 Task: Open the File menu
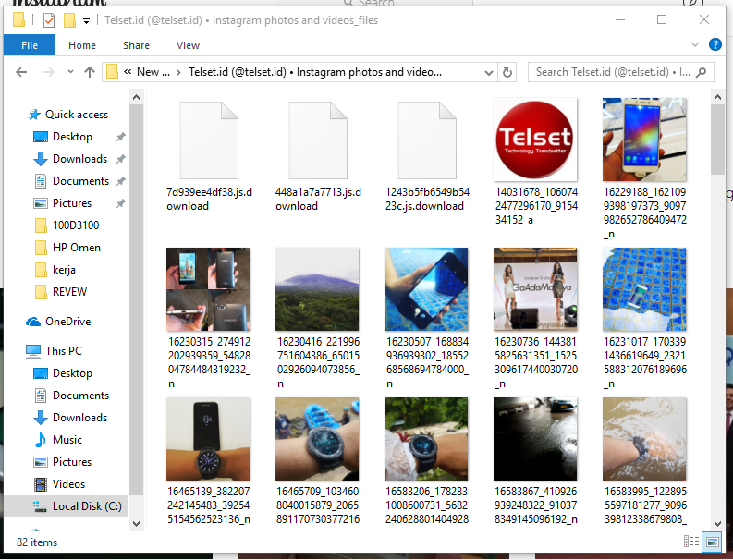pyautogui.click(x=30, y=45)
